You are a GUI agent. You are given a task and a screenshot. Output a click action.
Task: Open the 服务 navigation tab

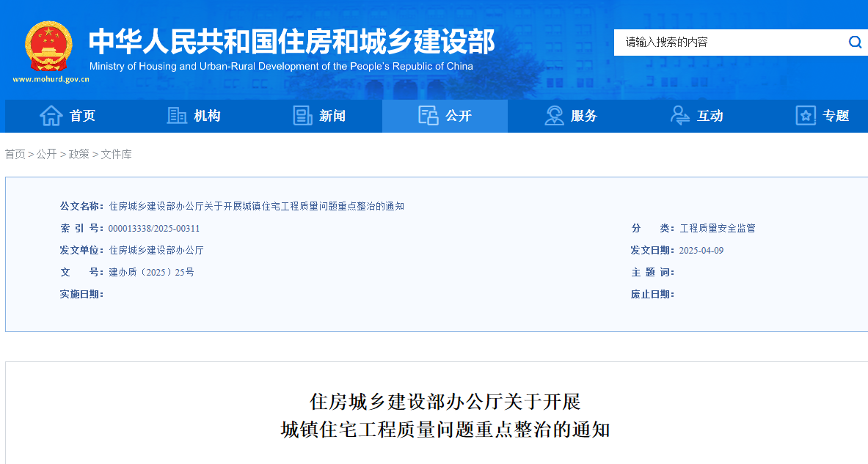coord(571,116)
